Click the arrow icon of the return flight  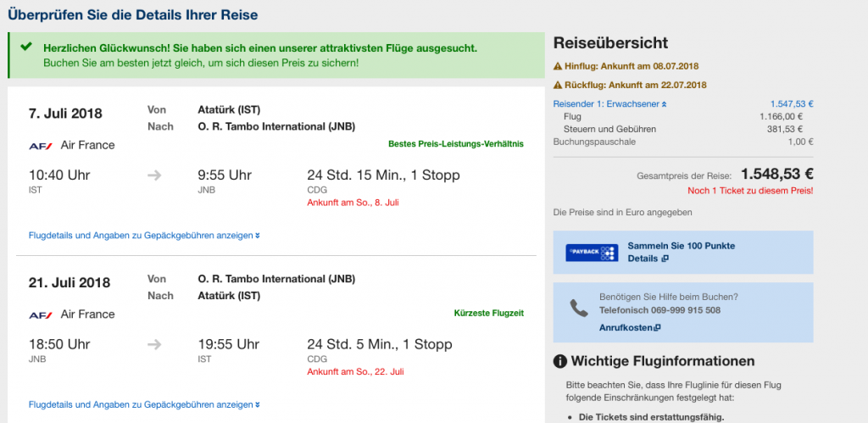(x=154, y=344)
